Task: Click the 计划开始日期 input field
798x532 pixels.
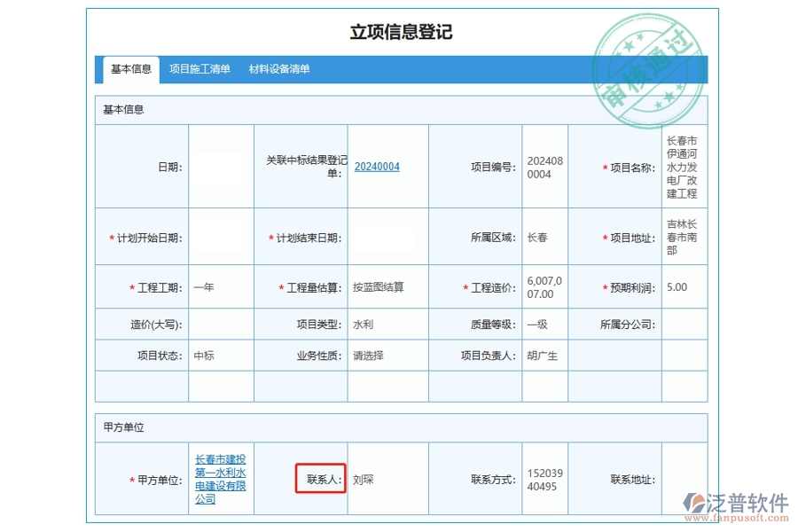Action: pyautogui.click(x=220, y=238)
